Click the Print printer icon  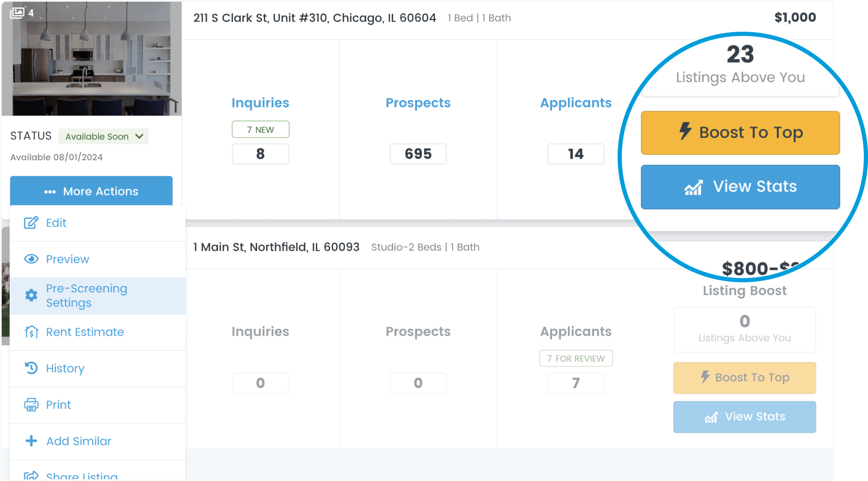tap(31, 405)
